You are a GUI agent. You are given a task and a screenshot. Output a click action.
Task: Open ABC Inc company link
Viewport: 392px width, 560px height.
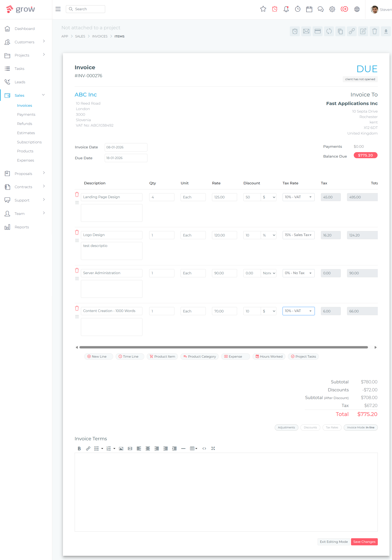coord(86,94)
